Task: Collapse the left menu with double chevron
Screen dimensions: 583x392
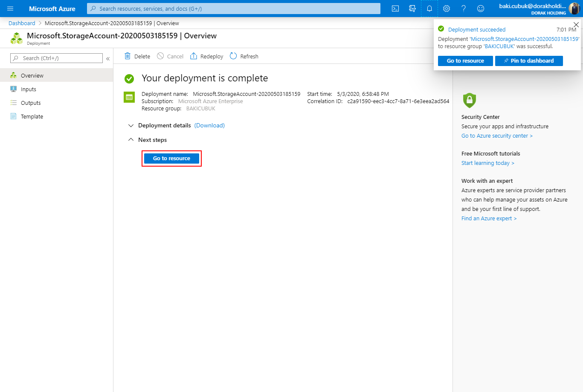Action: pos(108,58)
